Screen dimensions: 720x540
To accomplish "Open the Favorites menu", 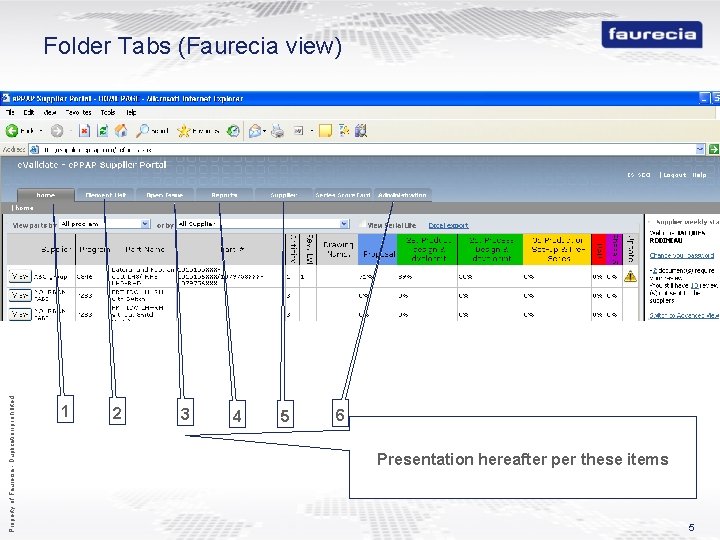I will 78,112.
